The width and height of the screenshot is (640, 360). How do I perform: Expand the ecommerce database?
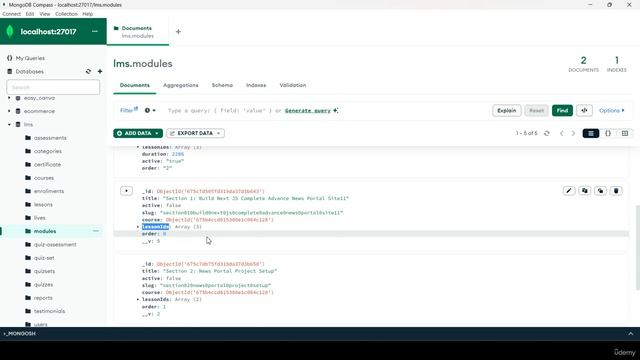[x=9, y=111]
